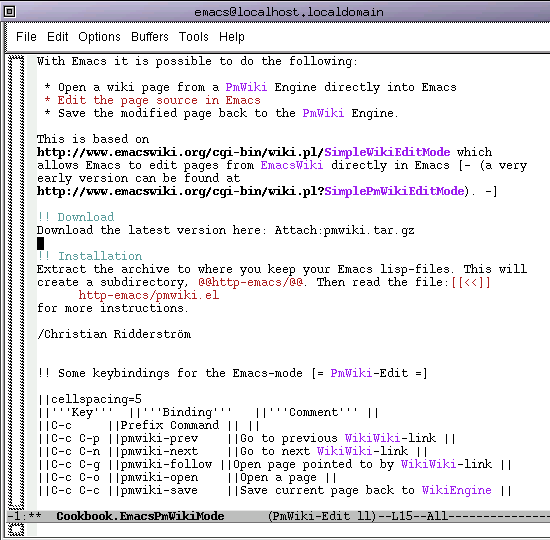Image resolution: width=550 pixels, height=540 pixels.
Task: Click the '!! Installation' heading
Action: 89,256
